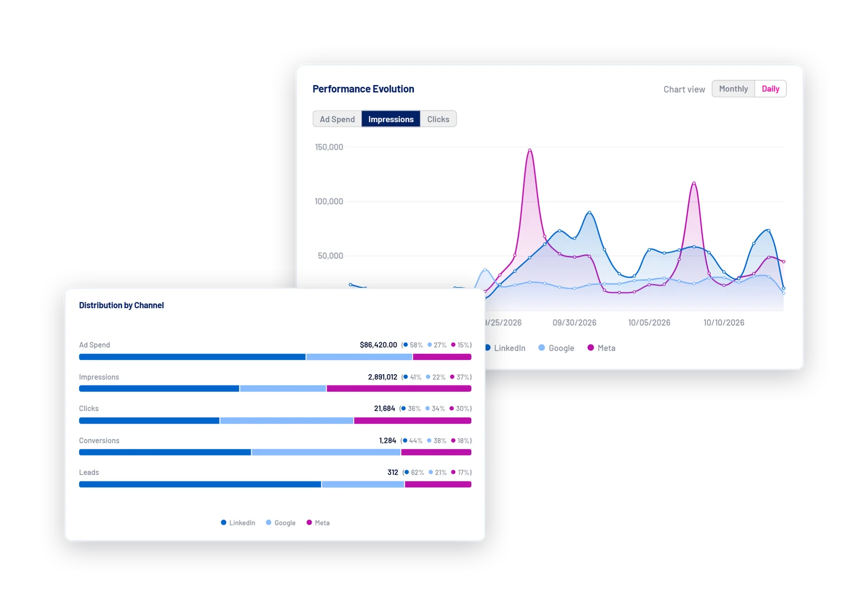Toggle Meta in Distribution by Channel legend

coord(318,523)
